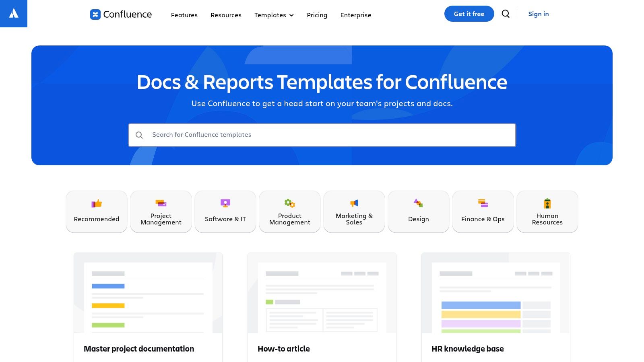The width and height of the screenshot is (644, 362).
Task: Click the Confluence logo in header
Action: 121,14
